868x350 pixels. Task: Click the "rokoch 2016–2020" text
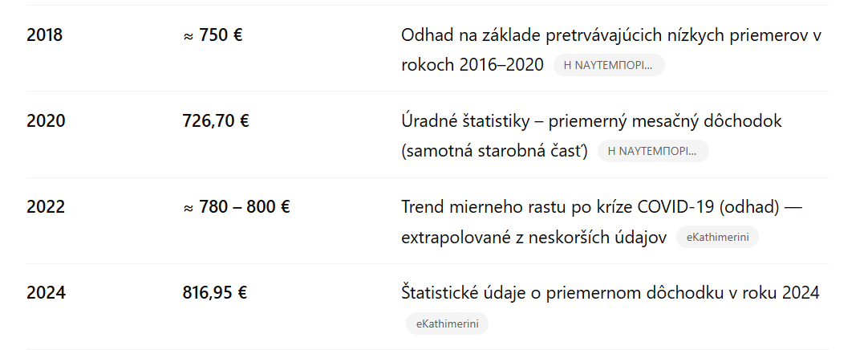[x=473, y=65]
